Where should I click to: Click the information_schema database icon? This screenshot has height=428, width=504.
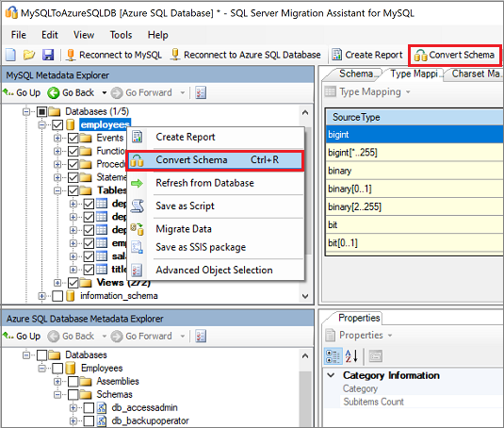[x=71, y=296]
